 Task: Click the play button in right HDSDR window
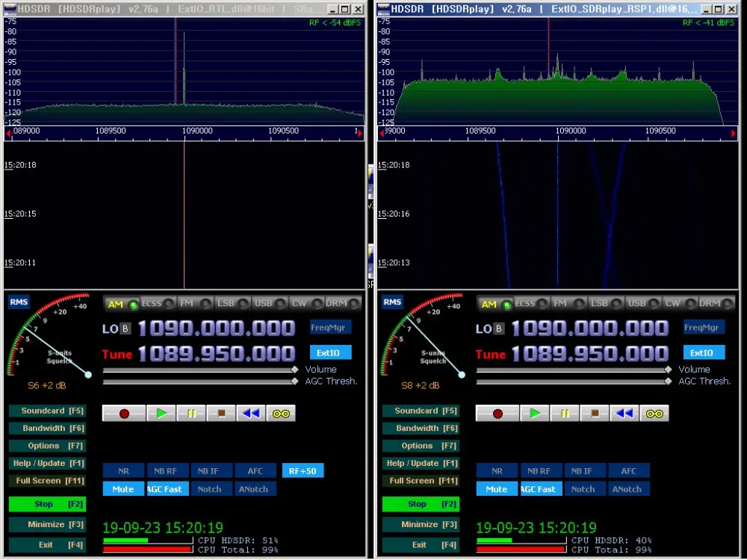[535, 414]
